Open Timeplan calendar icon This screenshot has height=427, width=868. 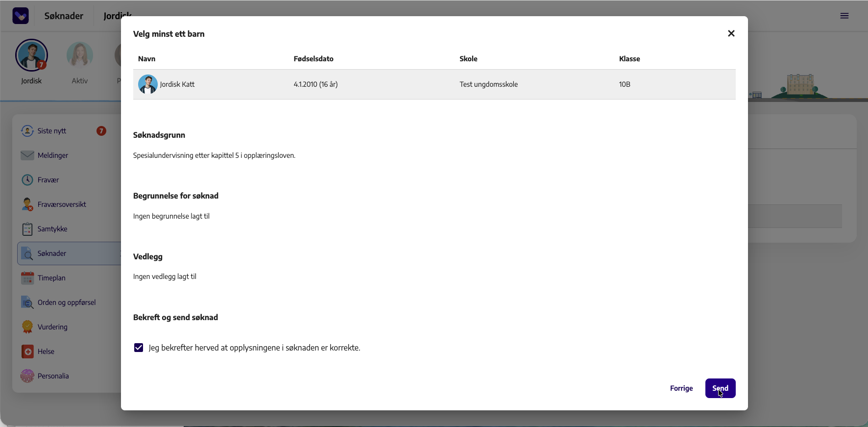point(27,278)
